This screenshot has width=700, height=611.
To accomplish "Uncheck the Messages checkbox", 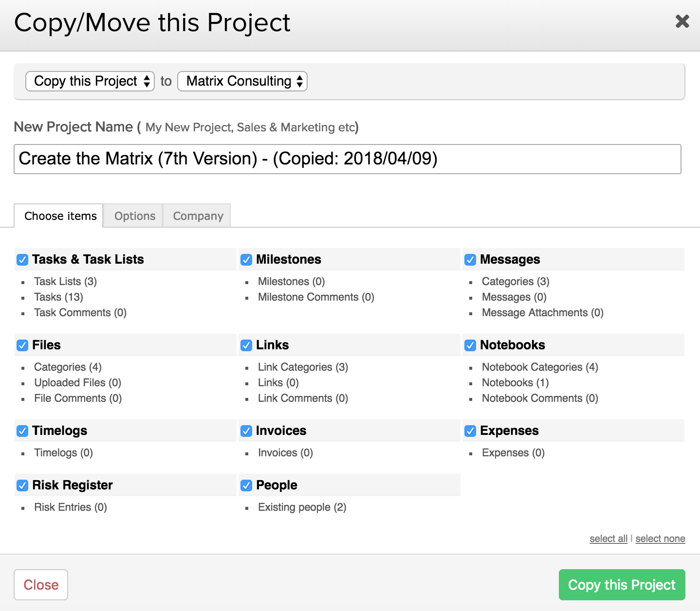I will (470, 260).
